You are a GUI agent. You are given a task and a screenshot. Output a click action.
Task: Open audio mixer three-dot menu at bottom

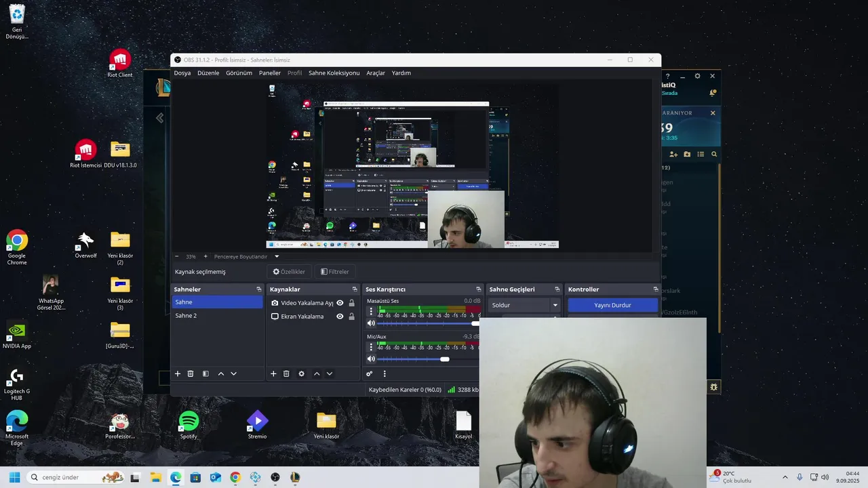click(384, 373)
